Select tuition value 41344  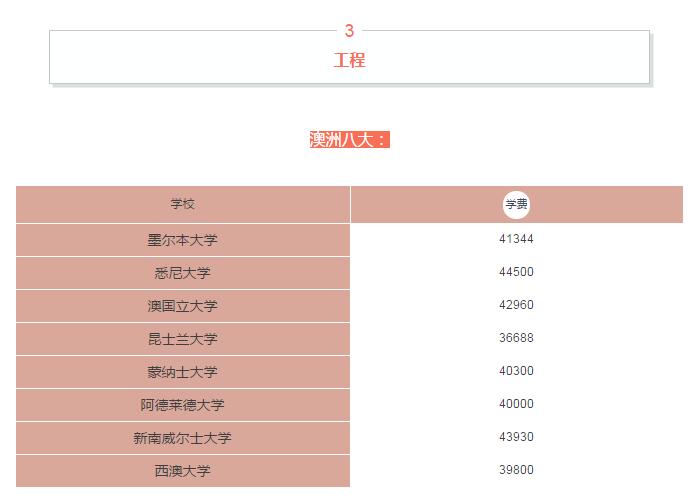[516, 239]
